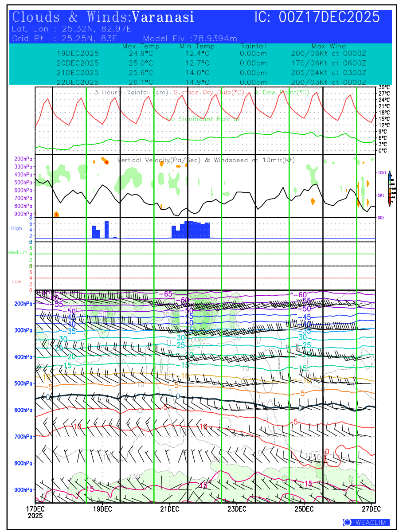Click the 'Medium' cloud cover label

click(18, 253)
